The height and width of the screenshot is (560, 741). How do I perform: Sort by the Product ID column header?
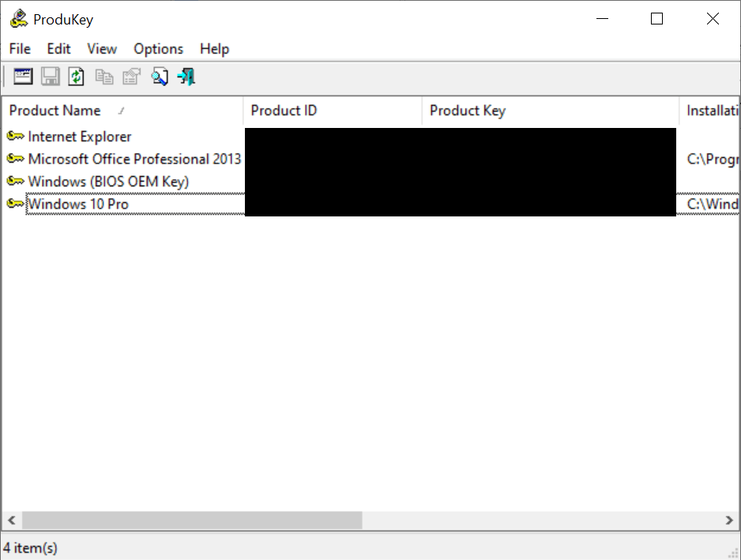[333, 111]
